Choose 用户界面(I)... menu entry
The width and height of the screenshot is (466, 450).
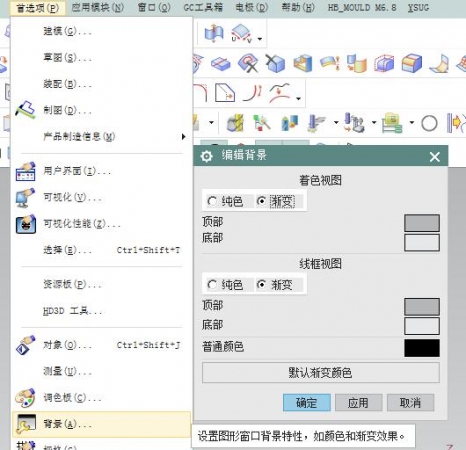102,171
